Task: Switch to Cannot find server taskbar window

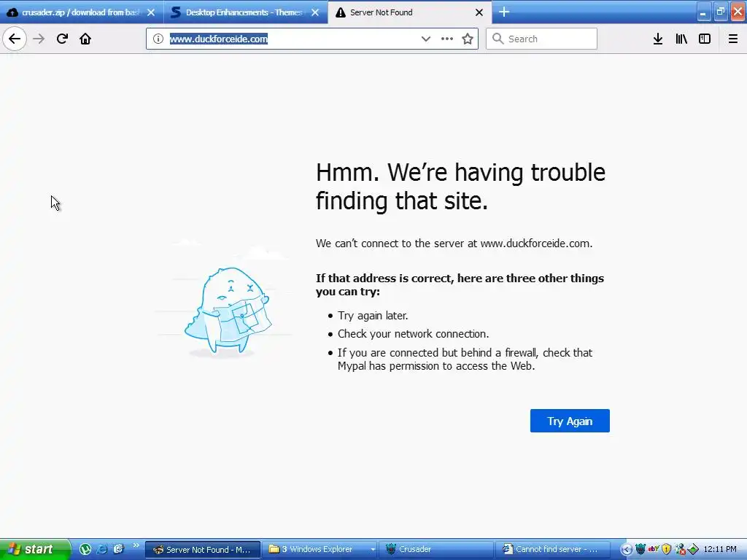Action: coord(553,550)
